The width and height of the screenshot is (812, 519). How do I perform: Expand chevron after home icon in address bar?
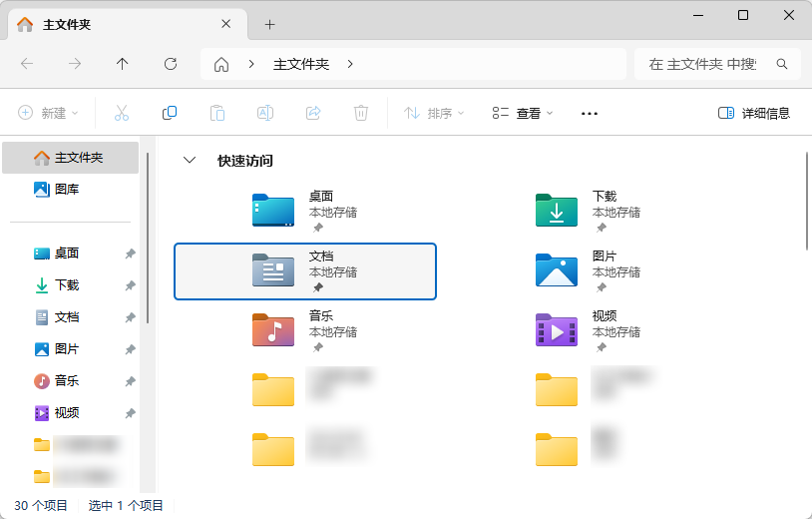251,64
